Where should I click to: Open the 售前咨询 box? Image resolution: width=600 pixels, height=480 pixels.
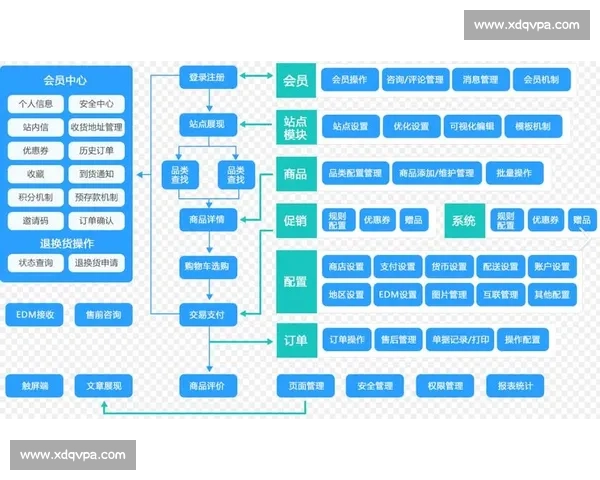pos(103,315)
